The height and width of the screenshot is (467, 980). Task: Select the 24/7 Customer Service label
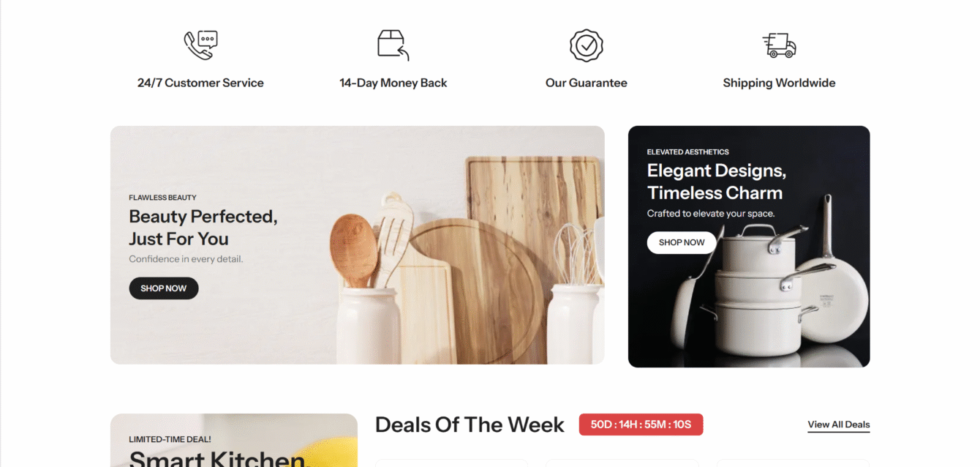(x=200, y=83)
